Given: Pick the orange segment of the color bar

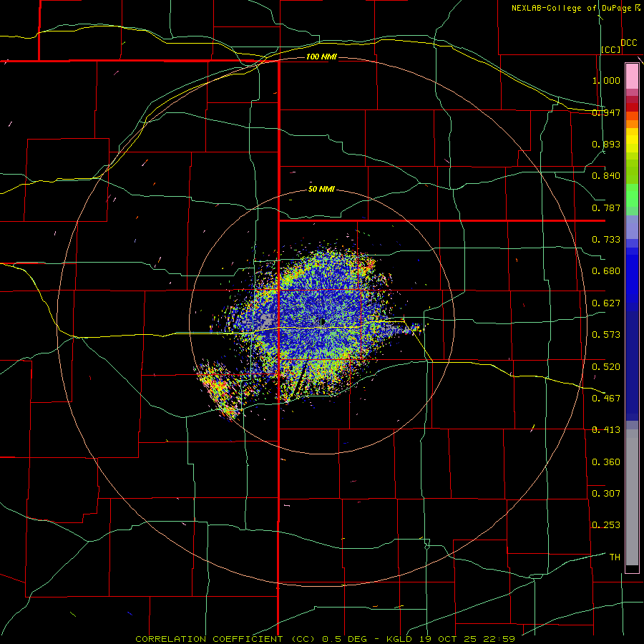Looking at the screenshot, I should click(632, 124).
